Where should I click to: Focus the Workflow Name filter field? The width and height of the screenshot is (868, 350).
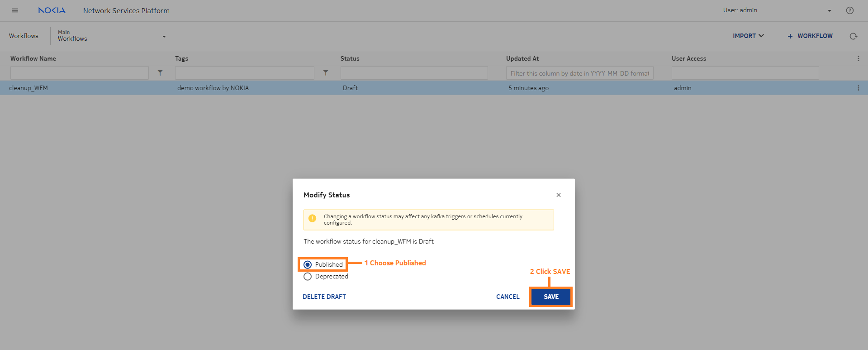(x=80, y=73)
